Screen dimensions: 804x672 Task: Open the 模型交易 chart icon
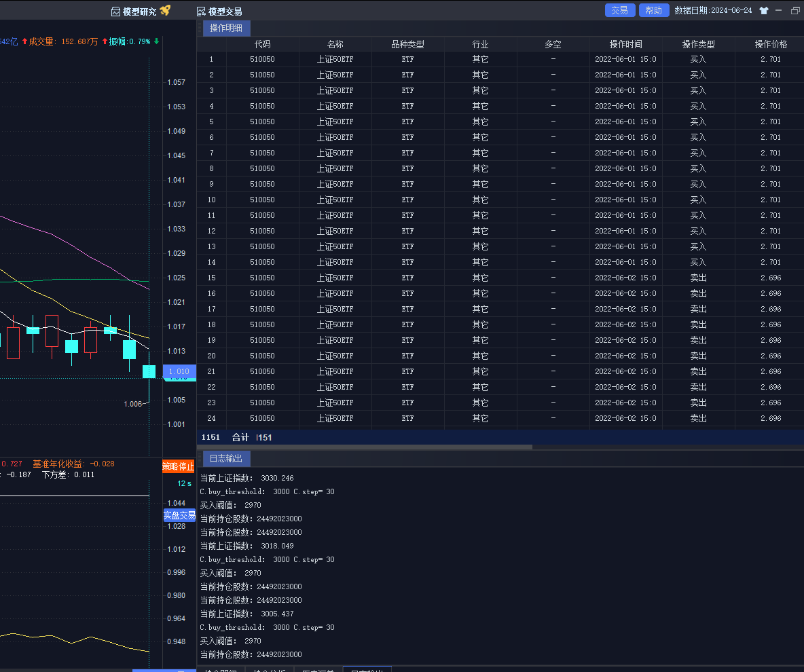201,12
